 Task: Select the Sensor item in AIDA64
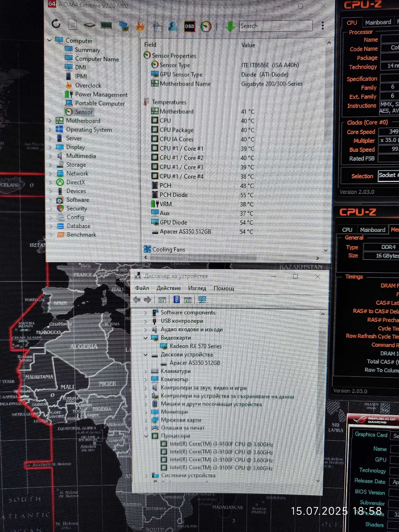coord(84,112)
